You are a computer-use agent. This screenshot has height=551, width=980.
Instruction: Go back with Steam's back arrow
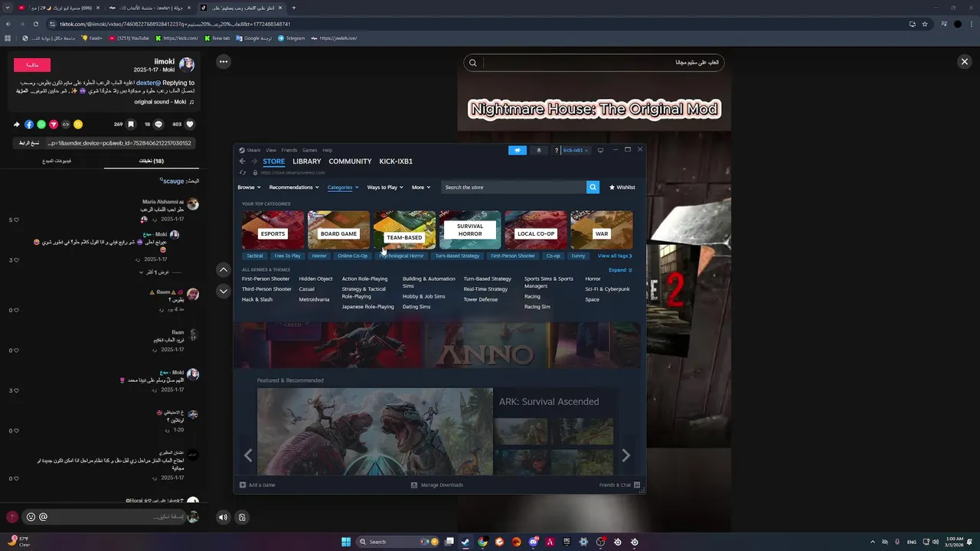[243, 161]
